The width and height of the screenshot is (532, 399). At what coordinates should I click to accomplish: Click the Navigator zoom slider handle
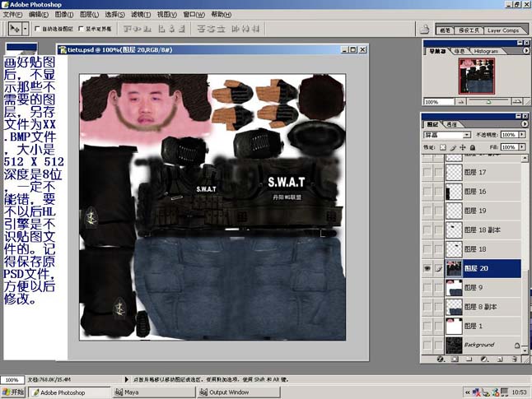click(x=488, y=102)
